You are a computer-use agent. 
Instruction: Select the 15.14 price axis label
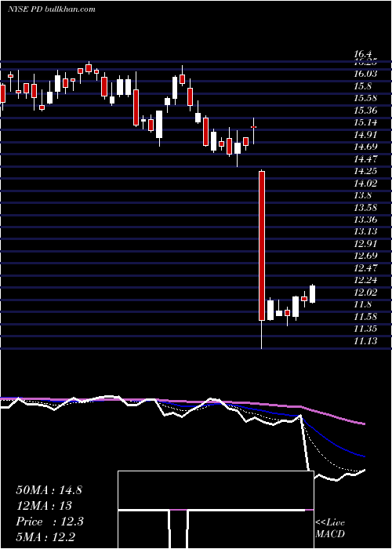coord(365,122)
